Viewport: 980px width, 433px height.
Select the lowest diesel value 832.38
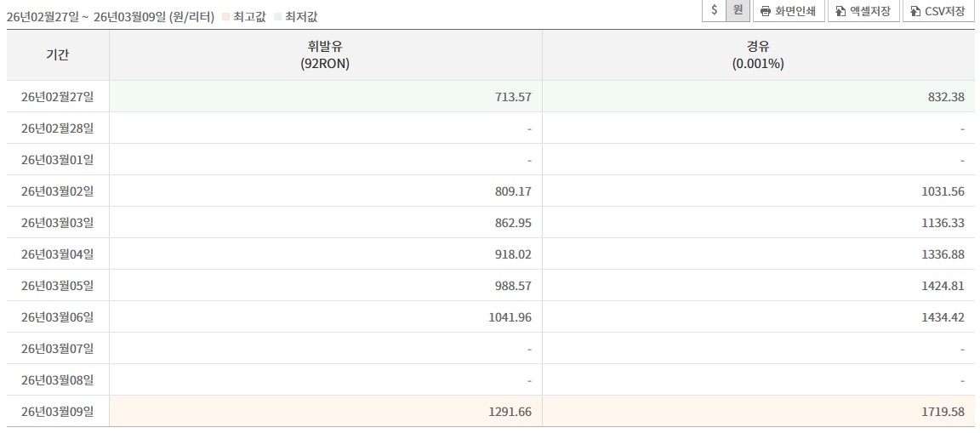coord(948,97)
